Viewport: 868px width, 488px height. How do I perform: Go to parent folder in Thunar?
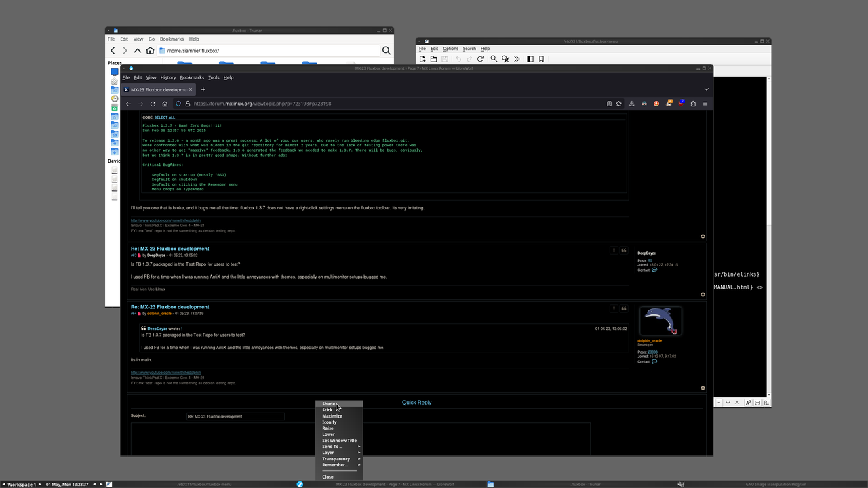(138, 51)
